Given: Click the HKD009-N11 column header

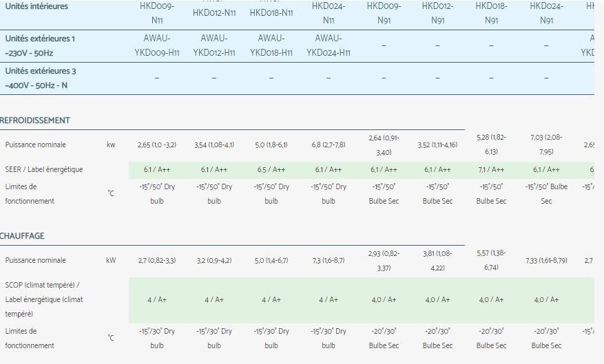Looking at the screenshot, I should point(156,13).
